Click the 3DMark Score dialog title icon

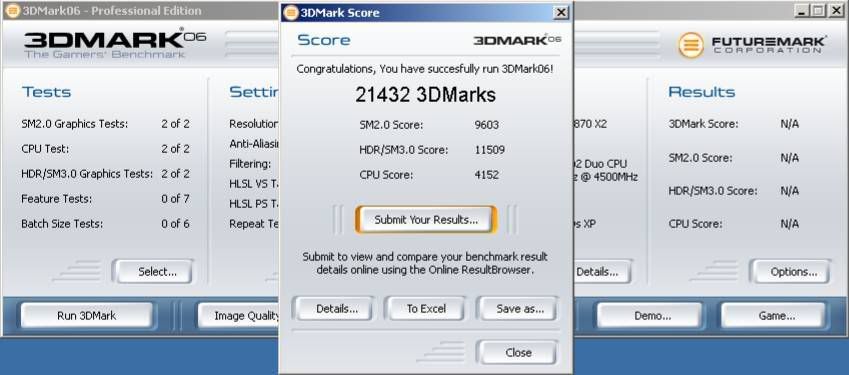click(291, 12)
